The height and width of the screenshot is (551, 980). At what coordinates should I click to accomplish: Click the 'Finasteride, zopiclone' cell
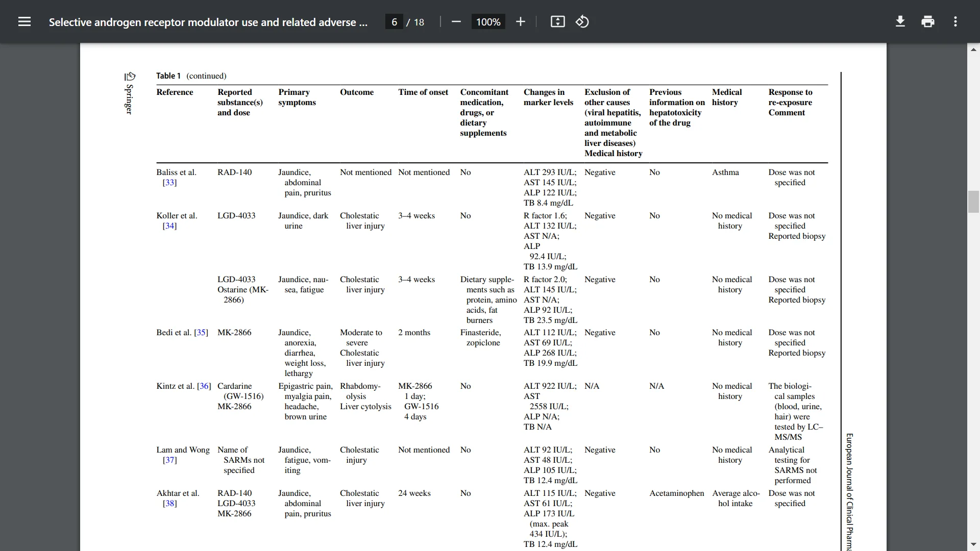click(480, 338)
